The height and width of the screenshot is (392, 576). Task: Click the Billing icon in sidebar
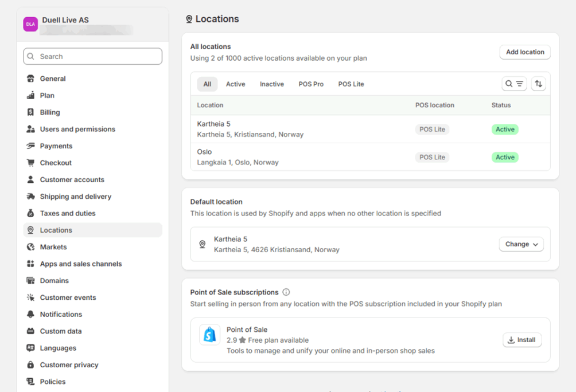coord(30,112)
